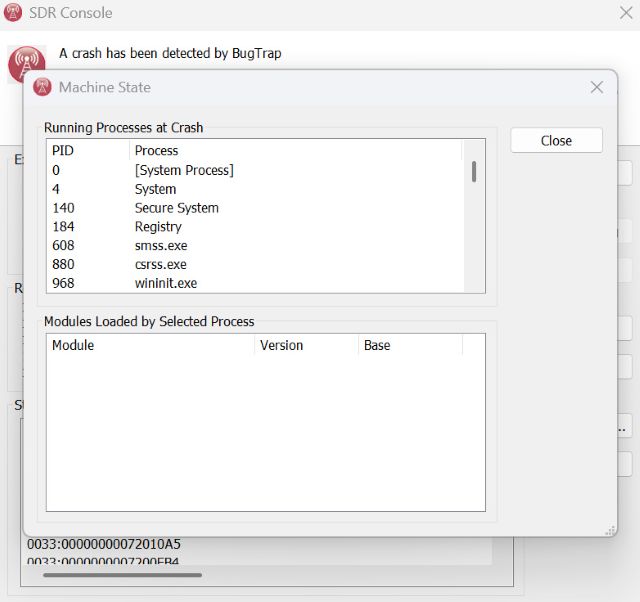Click the large BugTrap antenna logo

tap(27, 64)
